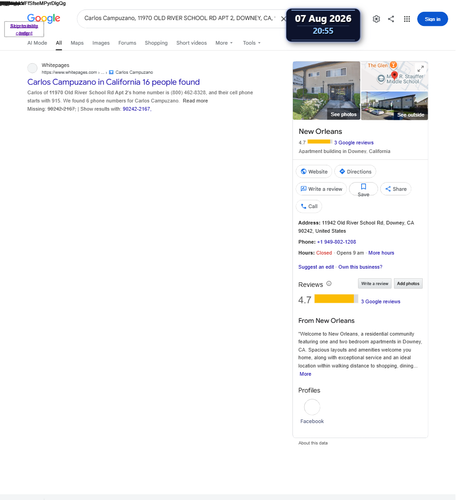Open the Google apps grid
Image resolution: width=461 pixels, height=500 pixels.
pos(407,19)
